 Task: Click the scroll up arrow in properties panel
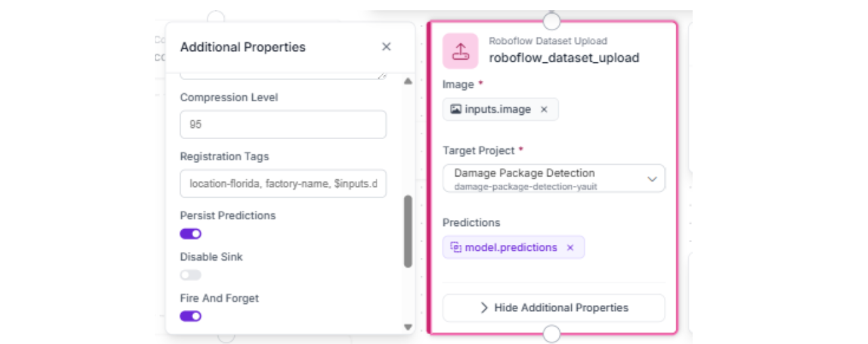(x=408, y=81)
